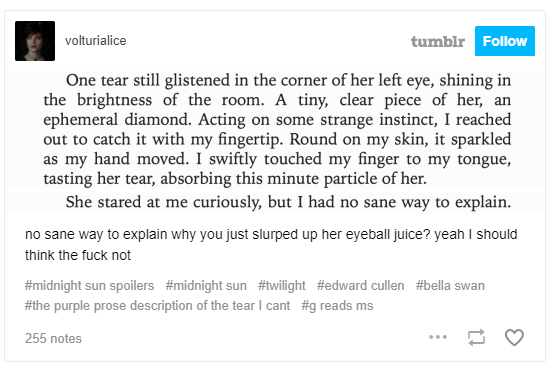
Task: Click the "She stared at me curiously" excerpt line
Action: (288, 202)
